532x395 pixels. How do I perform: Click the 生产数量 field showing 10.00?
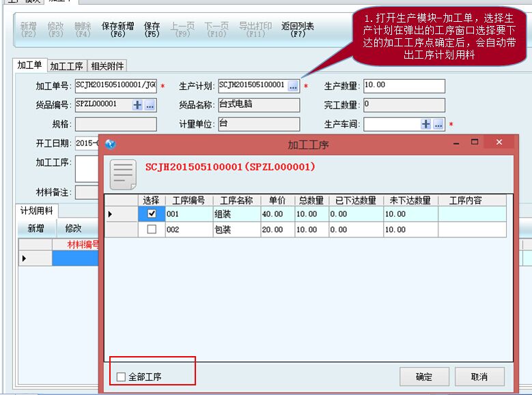point(404,86)
